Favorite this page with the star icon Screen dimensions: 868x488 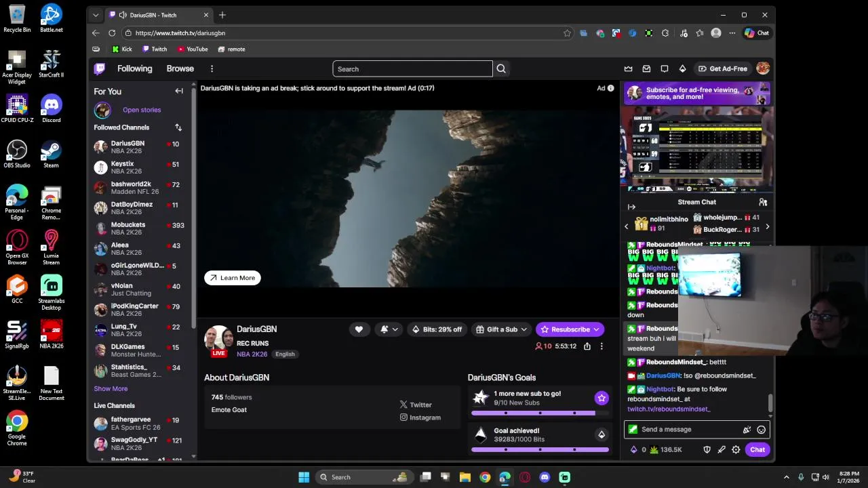pos(567,33)
